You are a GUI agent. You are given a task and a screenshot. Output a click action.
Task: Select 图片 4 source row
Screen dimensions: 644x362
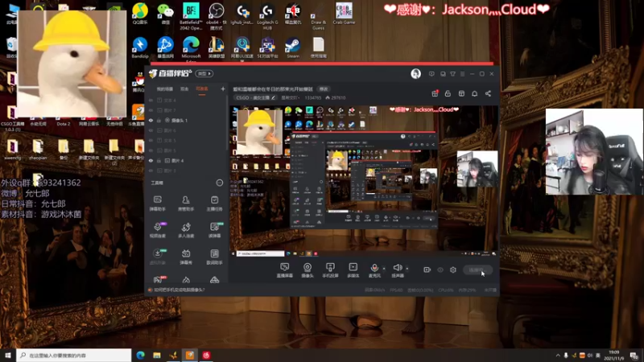(x=187, y=160)
